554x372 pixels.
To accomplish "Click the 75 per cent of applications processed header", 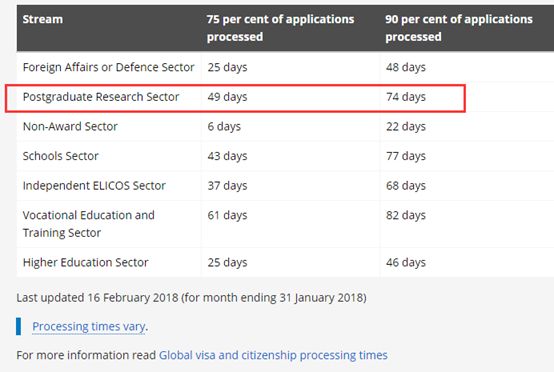I will click(x=280, y=28).
